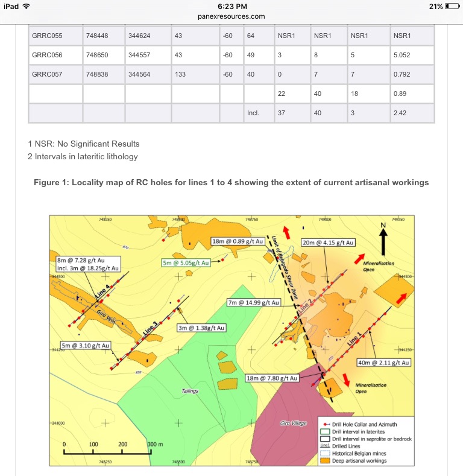Tap the Line 2 label on map
Image resolution: width=463 pixels, height=476 pixels.
click(x=305, y=306)
